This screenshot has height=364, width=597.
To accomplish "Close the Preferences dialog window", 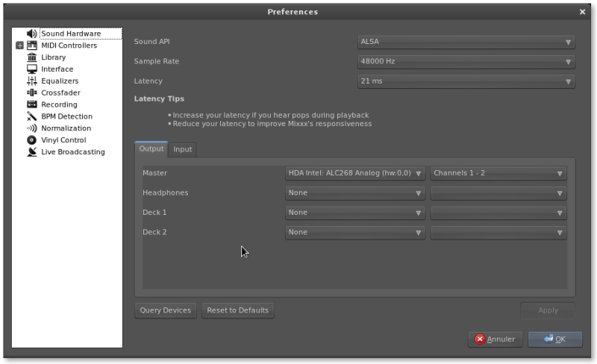I will (582, 12).
